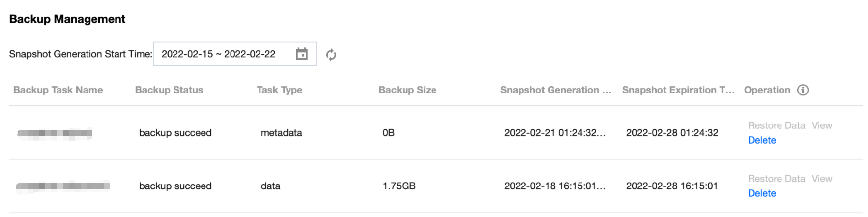The height and width of the screenshot is (217, 868).
Task: View details of the data backup
Action: [822, 179]
